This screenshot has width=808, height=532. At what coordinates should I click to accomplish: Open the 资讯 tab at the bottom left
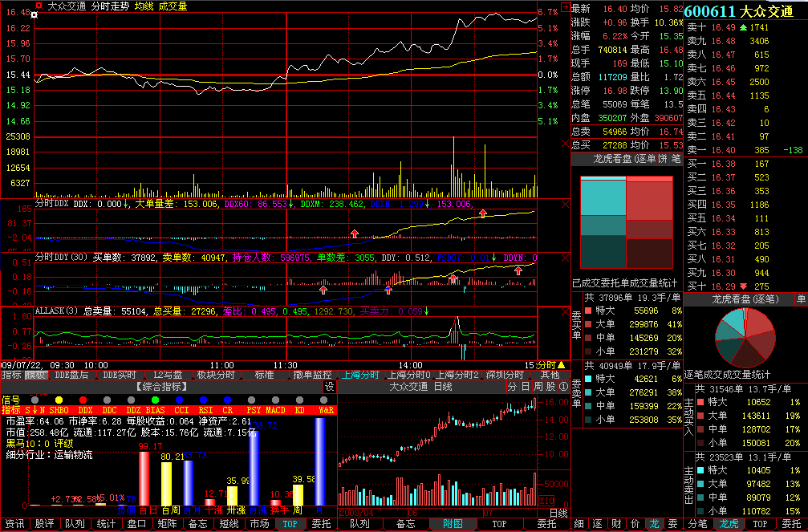(14, 524)
